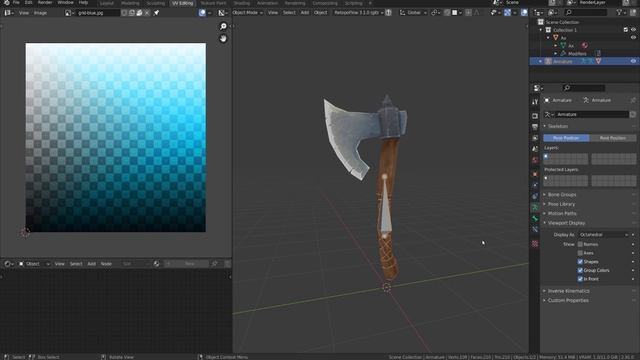Enable the Axes checkbox under Show
Viewport: 640px width, 360px height.
coord(580,253)
